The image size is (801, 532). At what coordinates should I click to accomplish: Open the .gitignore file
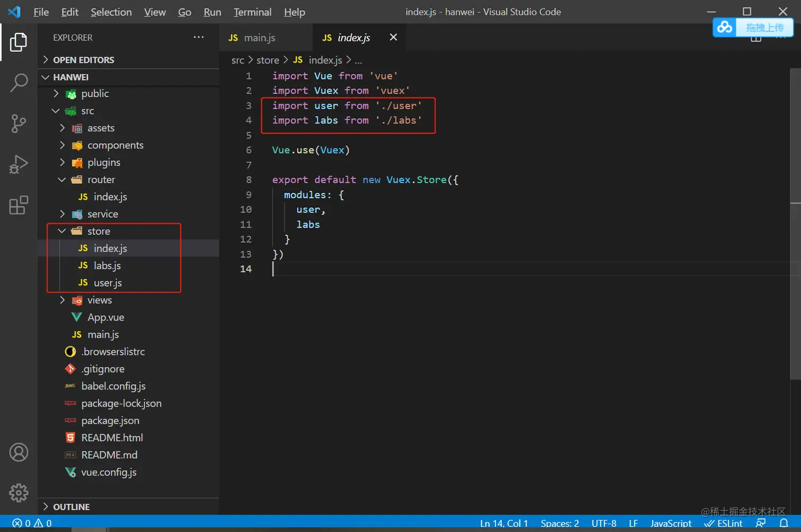(128, 369)
